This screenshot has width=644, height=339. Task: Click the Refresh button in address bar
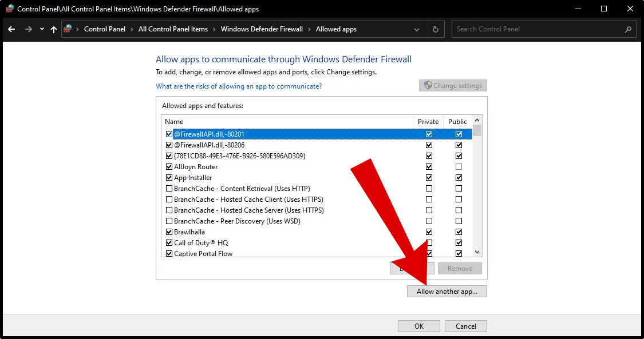click(x=436, y=29)
